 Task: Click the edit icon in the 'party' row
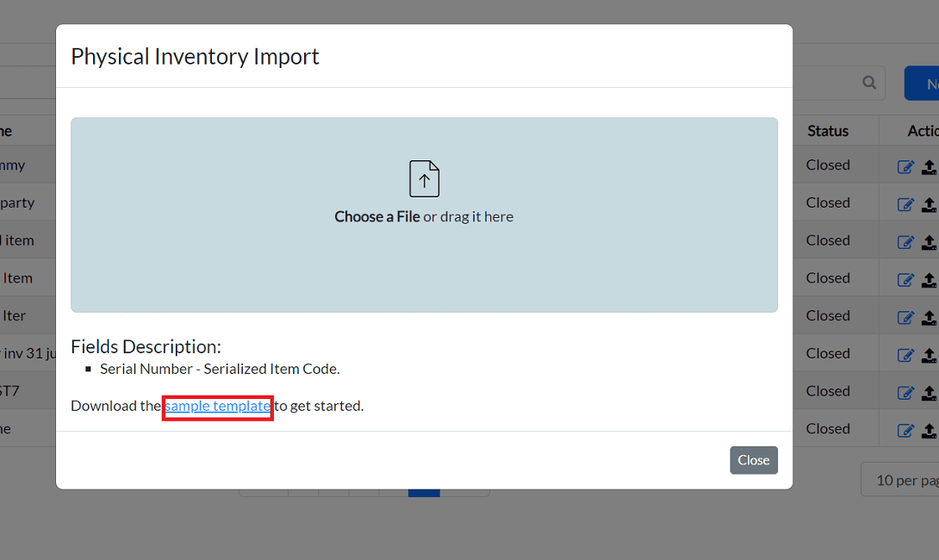[x=905, y=204]
